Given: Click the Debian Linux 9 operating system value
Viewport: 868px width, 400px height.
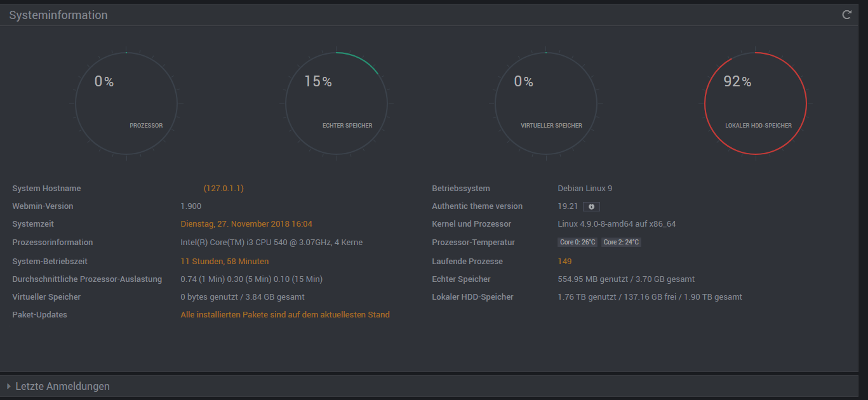Looking at the screenshot, I should 585,189.
